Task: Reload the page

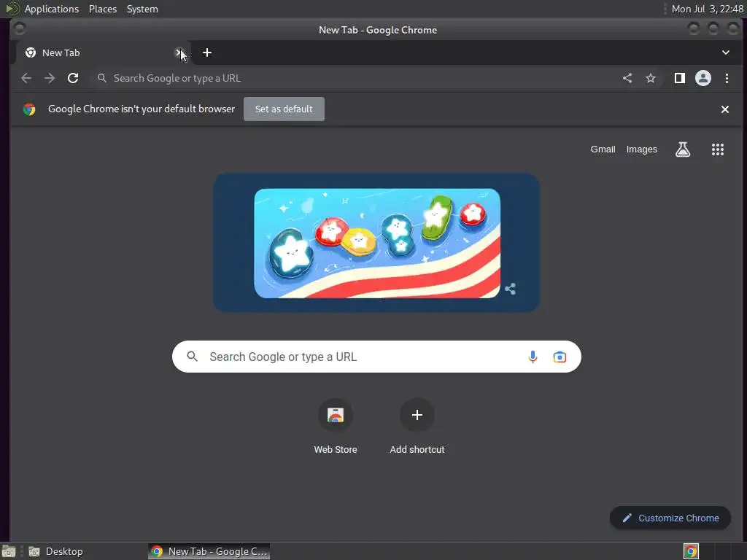Action: (x=73, y=78)
